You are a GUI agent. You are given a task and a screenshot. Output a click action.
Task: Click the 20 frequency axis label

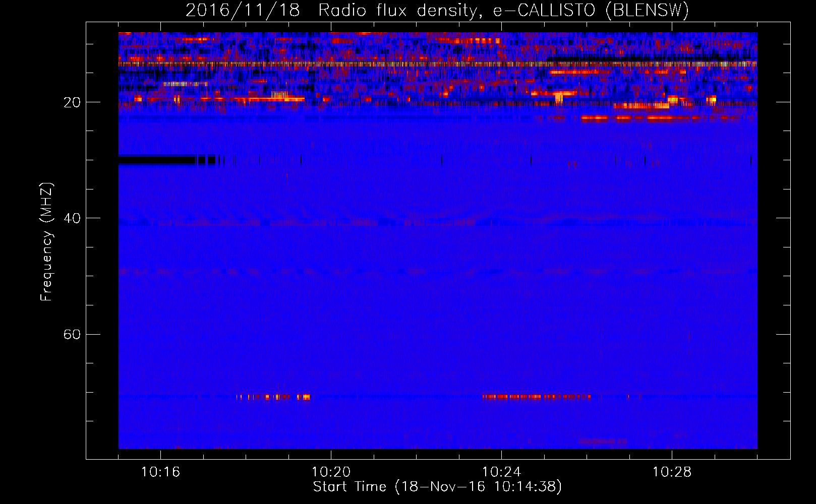click(72, 102)
